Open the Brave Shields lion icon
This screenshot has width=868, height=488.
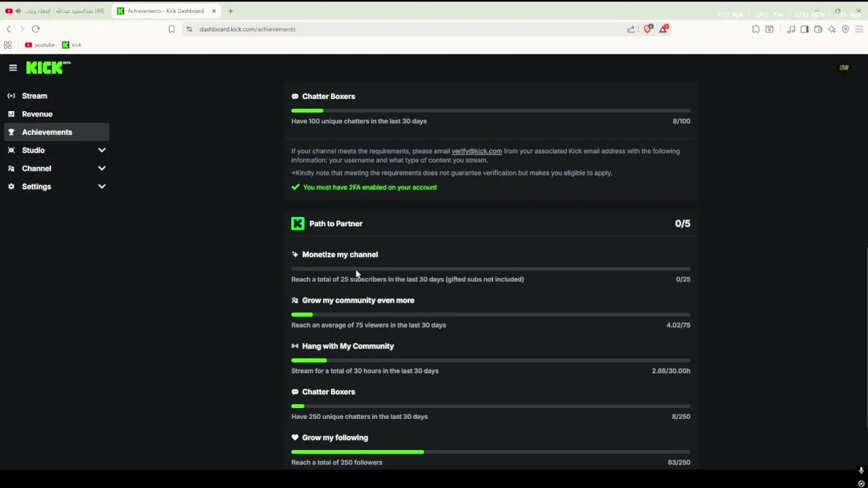point(648,29)
